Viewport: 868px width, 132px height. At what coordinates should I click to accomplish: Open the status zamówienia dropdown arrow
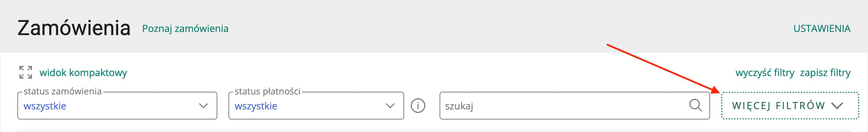point(203,106)
